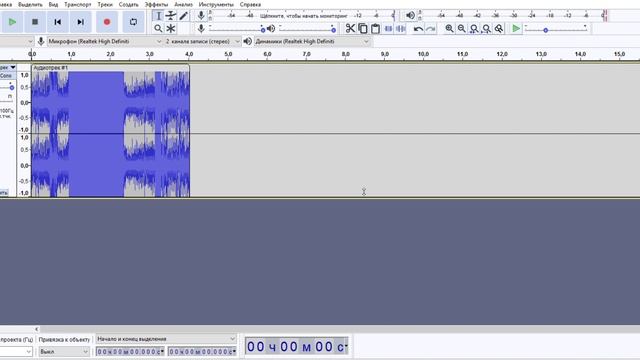Open the track name dropdown menu arrow
640x360 pixels.
pos(13,67)
